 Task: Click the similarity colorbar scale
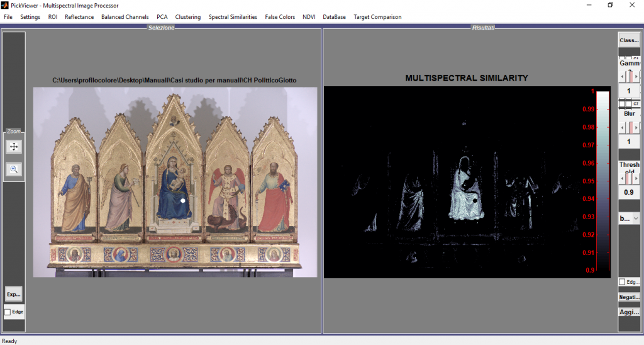602,181
